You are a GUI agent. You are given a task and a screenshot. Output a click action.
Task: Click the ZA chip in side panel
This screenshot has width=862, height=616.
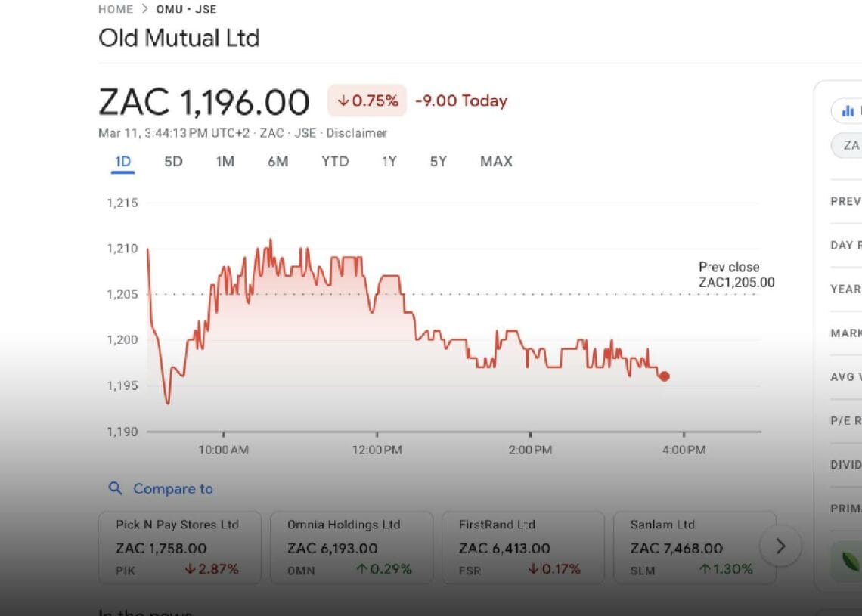tap(850, 145)
